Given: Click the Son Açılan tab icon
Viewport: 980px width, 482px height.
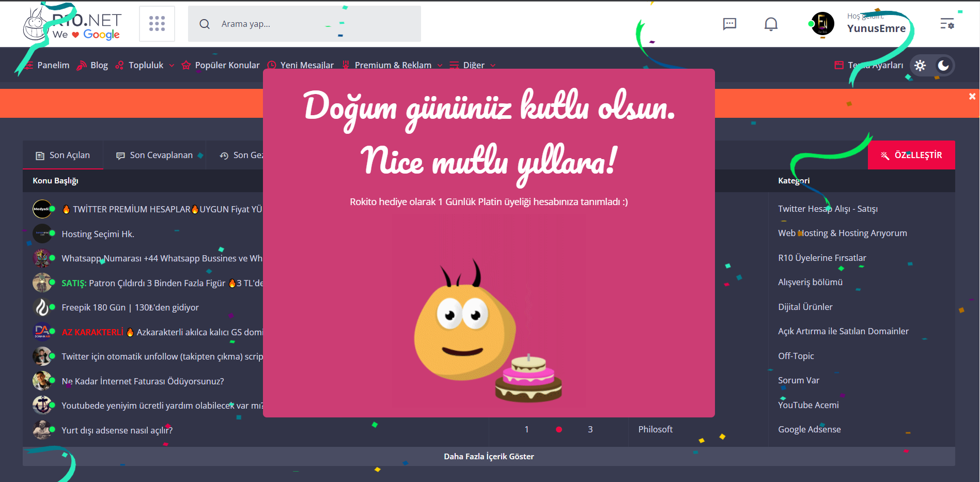Looking at the screenshot, I should click(40, 156).
